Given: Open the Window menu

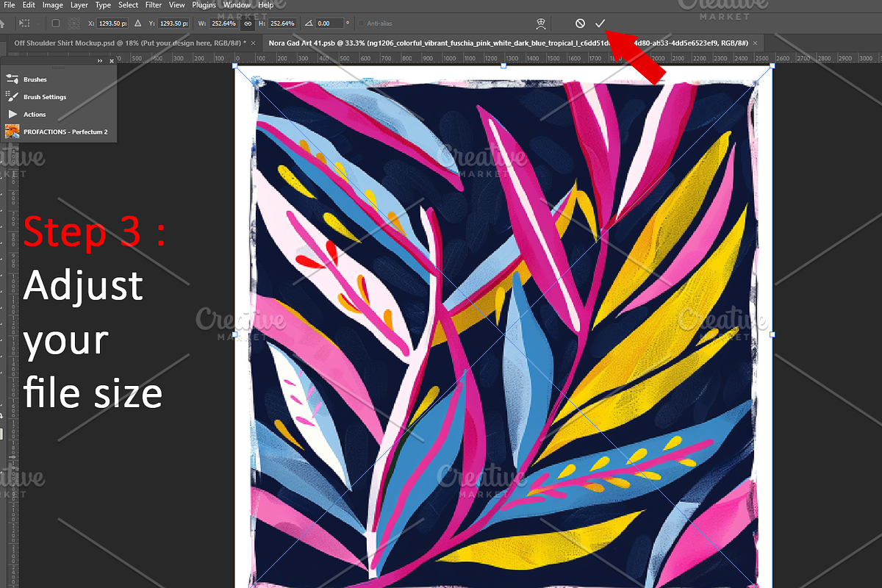Looking at the screenshot, I should [237, 5].
